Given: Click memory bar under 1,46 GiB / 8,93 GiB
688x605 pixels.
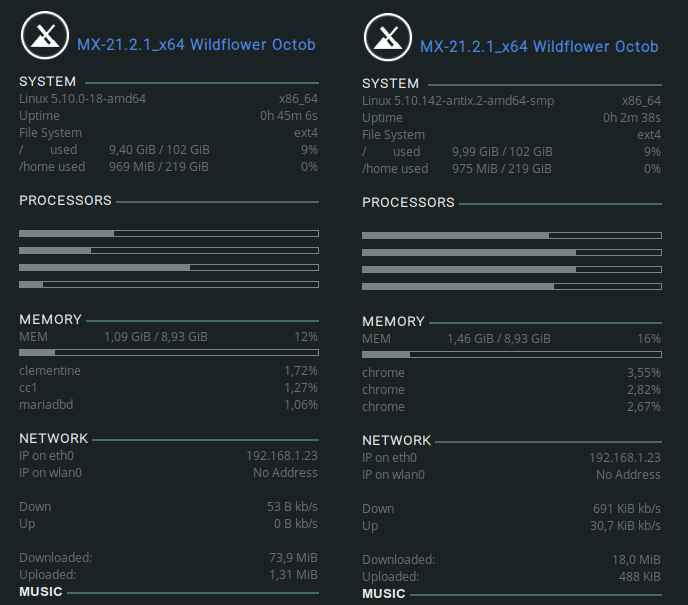Looking at the screenshot, I should coord(512,354).
